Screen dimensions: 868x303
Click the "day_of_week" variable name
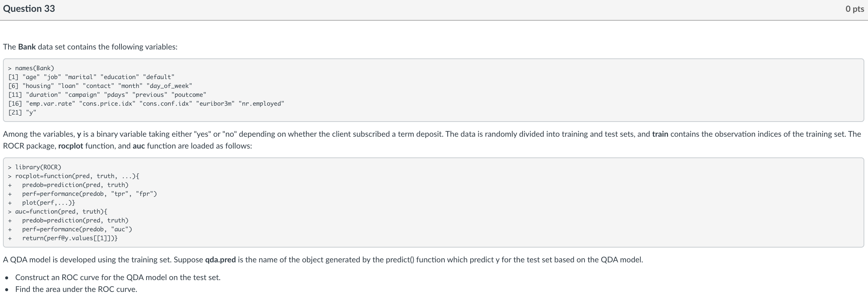click(x=169, y=86)
